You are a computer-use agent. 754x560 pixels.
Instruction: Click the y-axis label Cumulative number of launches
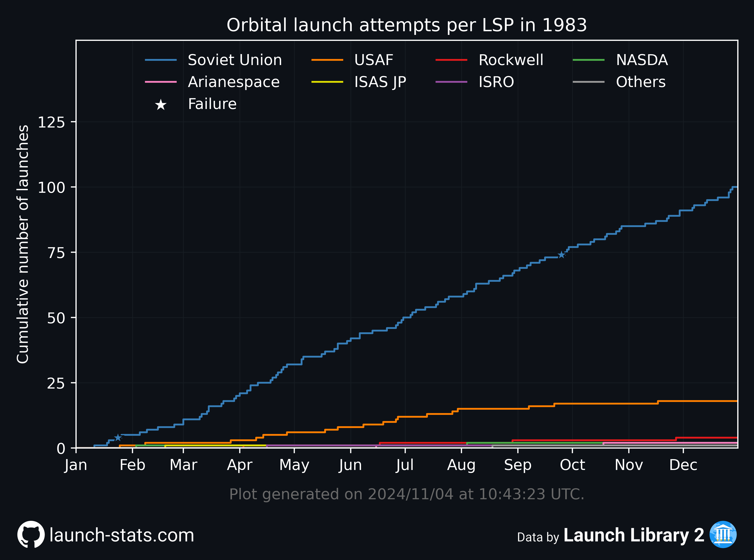[22, 244]
